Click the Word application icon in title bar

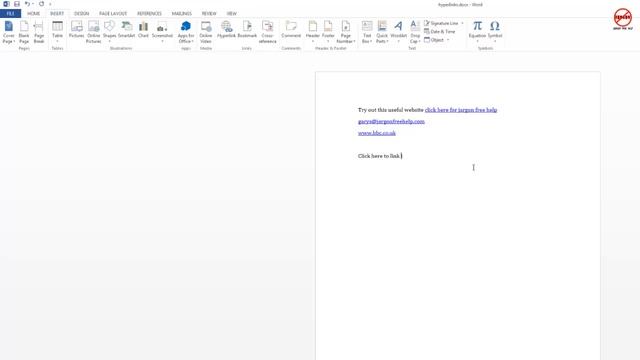[6, 4]
